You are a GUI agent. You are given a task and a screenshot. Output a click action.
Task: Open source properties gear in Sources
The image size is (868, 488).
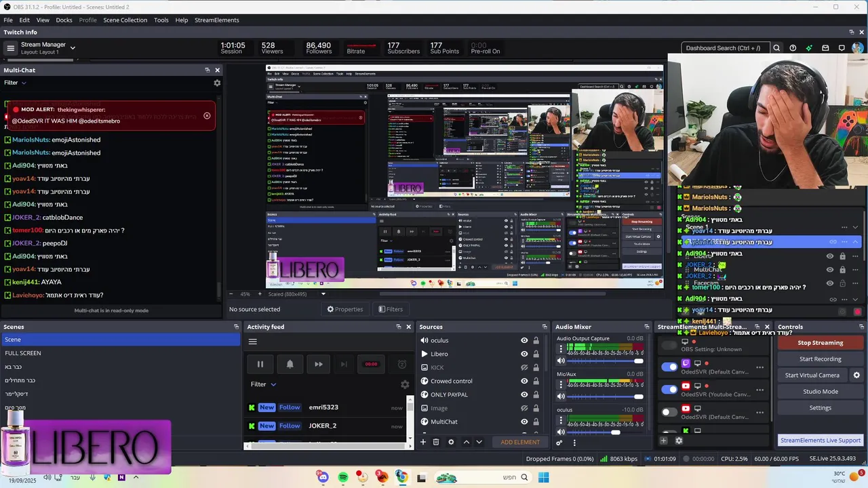tap(451, 442)
